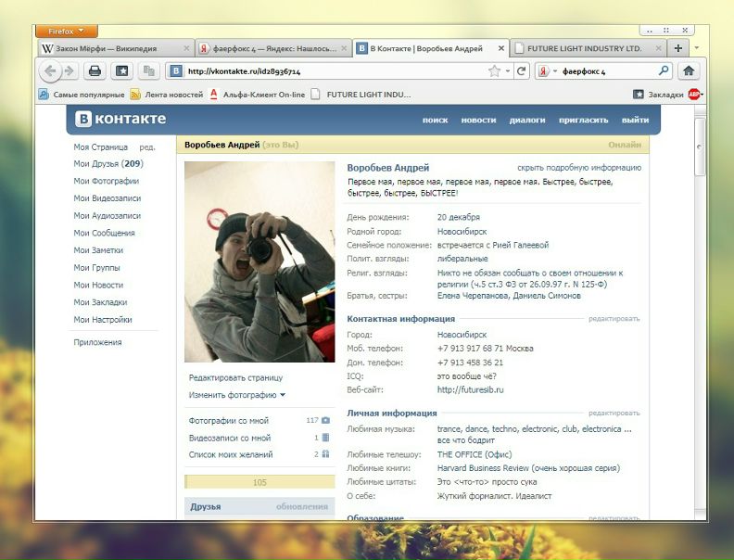This screenshot has height=560, width=734.
Task: Click the yellow rating bar showing 105
Action: click(259, 482)
